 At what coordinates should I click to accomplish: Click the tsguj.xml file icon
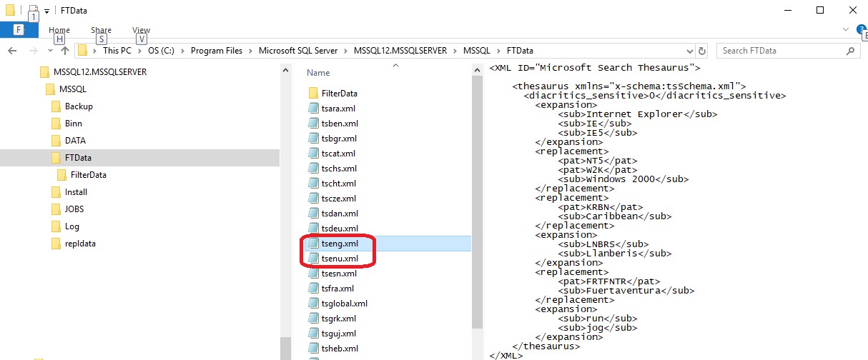[x=313, y=334]
